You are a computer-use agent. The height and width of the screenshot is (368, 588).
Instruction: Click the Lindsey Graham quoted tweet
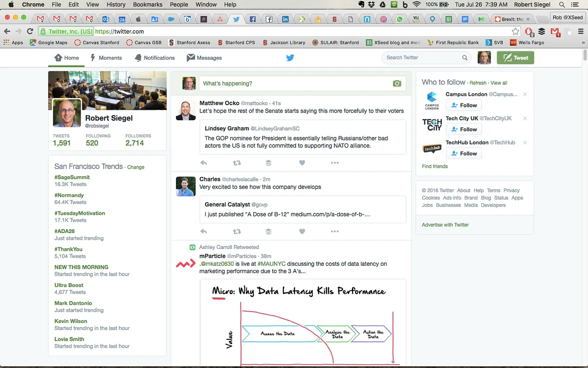point(303,137)
